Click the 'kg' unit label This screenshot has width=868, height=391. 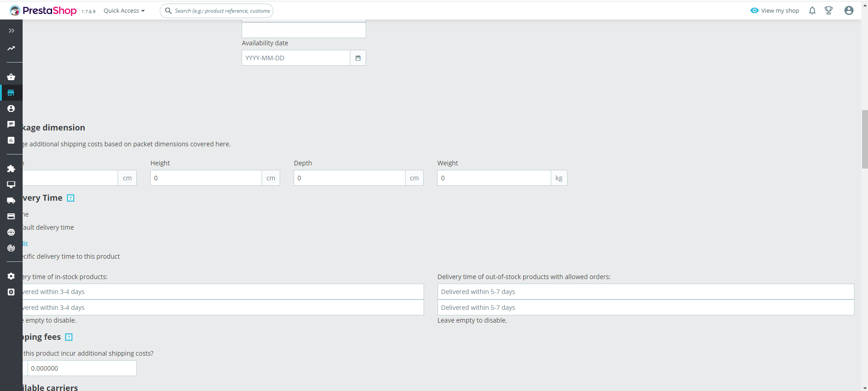[x=559, y=178]
